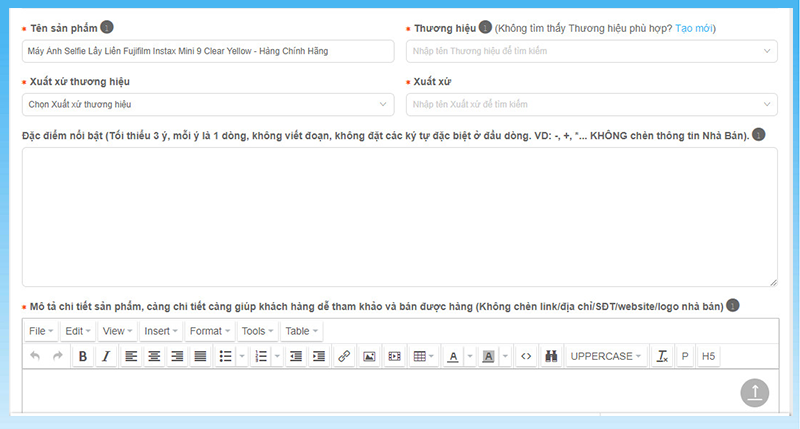Click the Tạo mới link
This screenshot has height=429, width=800.
point(693,29)
